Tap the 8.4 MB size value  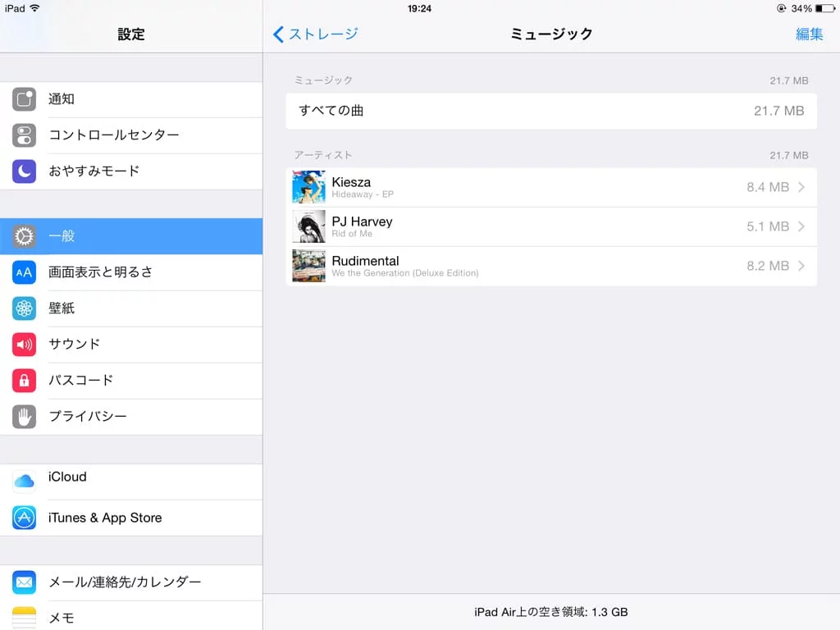click(x=768, y=187)
